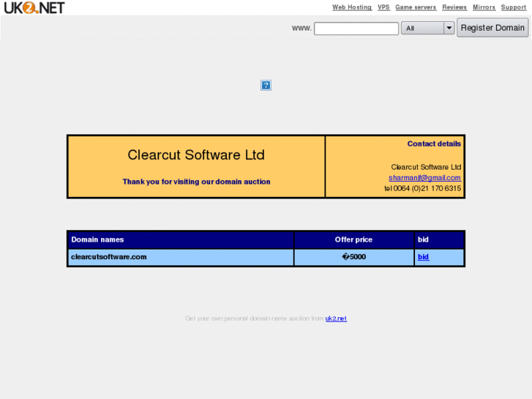The height and width of the screenshot is (399, 532).
Task: Expand the All domain extension dropdown
Action: (x=427, y=28)
